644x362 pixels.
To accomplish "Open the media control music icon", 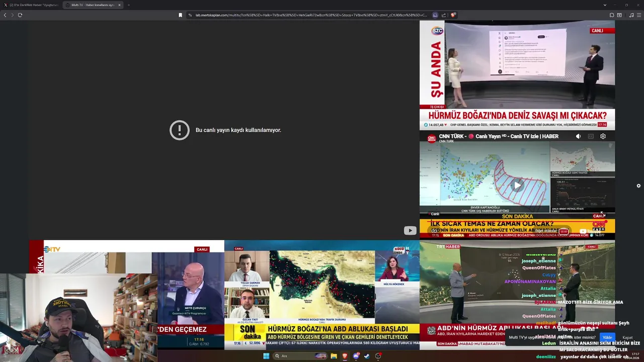I will (x=631, y=15).
